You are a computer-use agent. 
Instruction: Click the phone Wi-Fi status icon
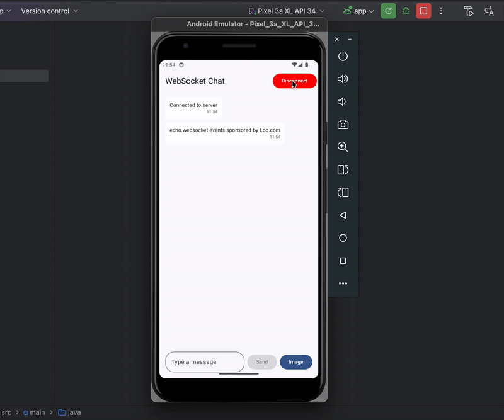(294, 65)
